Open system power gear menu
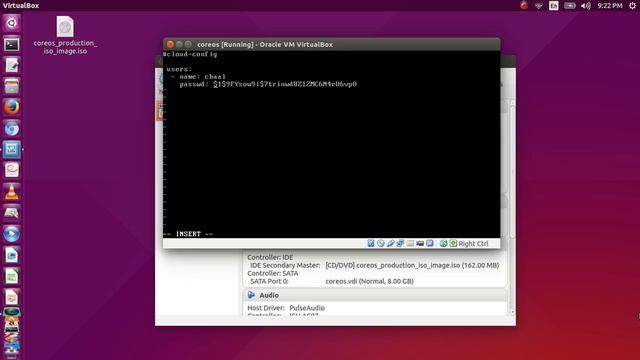 (x=633, y=5)
